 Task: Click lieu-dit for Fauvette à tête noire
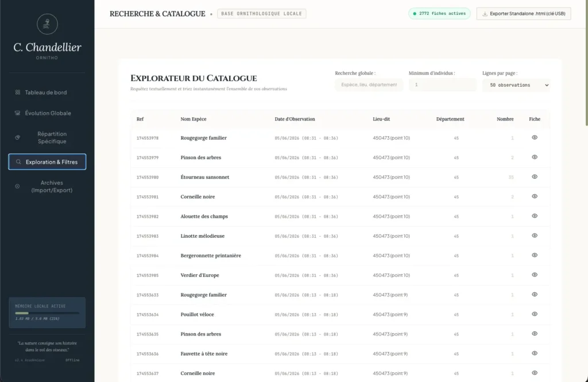click(x=390, y=353)
